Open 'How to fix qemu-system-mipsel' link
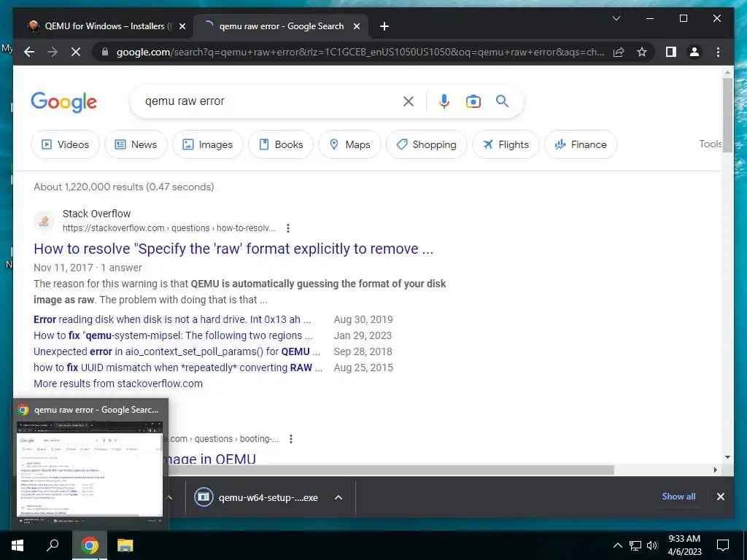The height and width of the screenshot is (560, 747). tap(173, 335)
